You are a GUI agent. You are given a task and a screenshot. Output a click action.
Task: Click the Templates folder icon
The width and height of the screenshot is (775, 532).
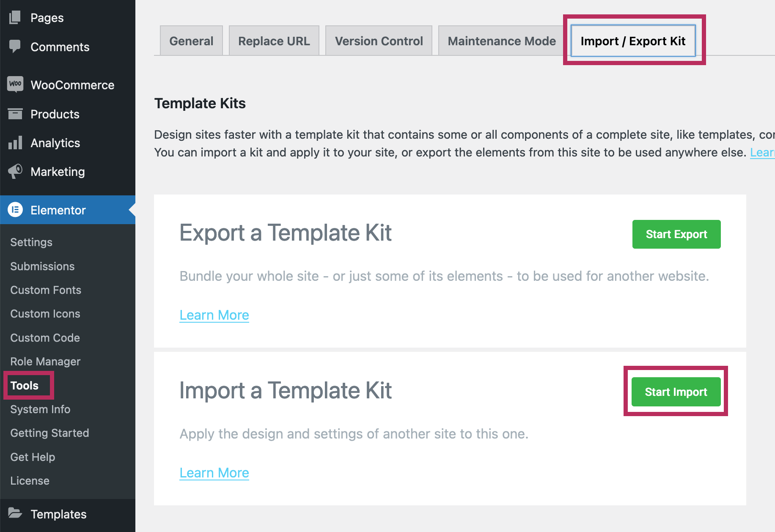pyautogui.click(x=15, y=513)
